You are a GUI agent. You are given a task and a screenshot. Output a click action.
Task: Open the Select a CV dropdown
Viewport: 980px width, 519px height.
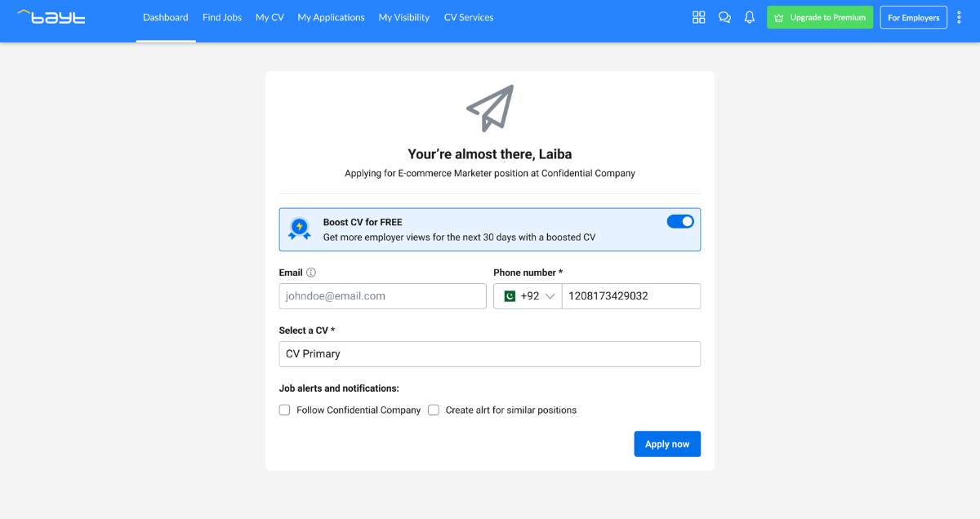point(490,354)
